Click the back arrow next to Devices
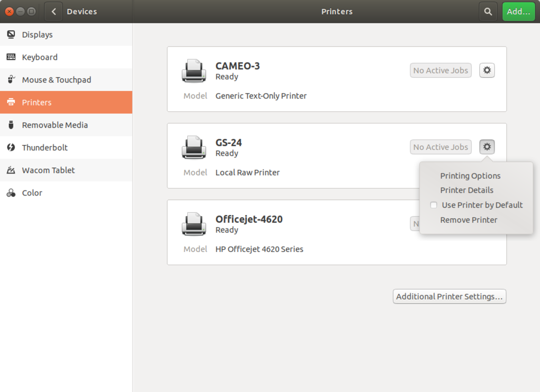Viewport: 540px width, 392px height. (x=53, y=11)
